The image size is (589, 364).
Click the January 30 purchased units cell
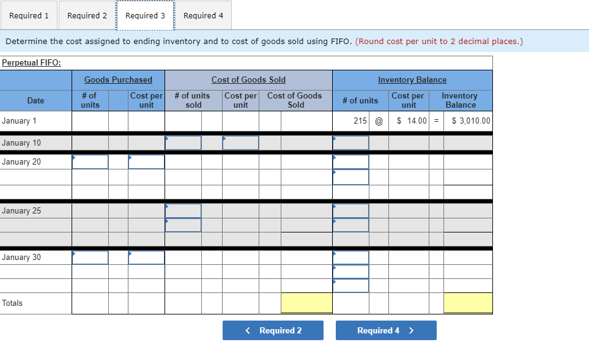click(90, 257)
